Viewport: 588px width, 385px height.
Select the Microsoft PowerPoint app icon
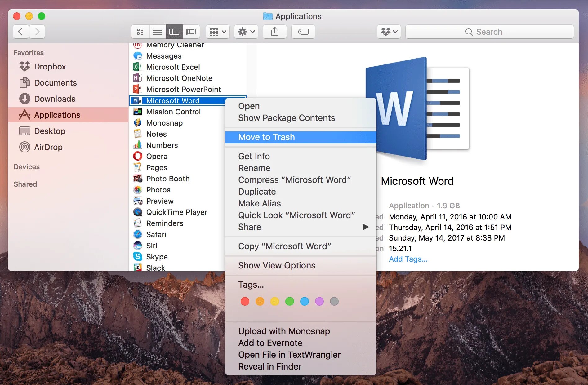138,90
